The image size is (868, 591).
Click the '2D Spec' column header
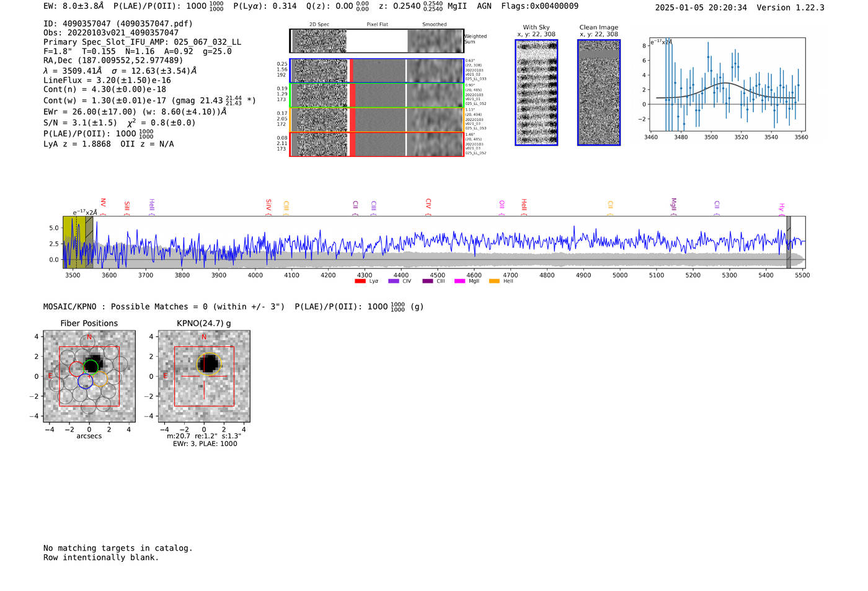coord(319,24)
